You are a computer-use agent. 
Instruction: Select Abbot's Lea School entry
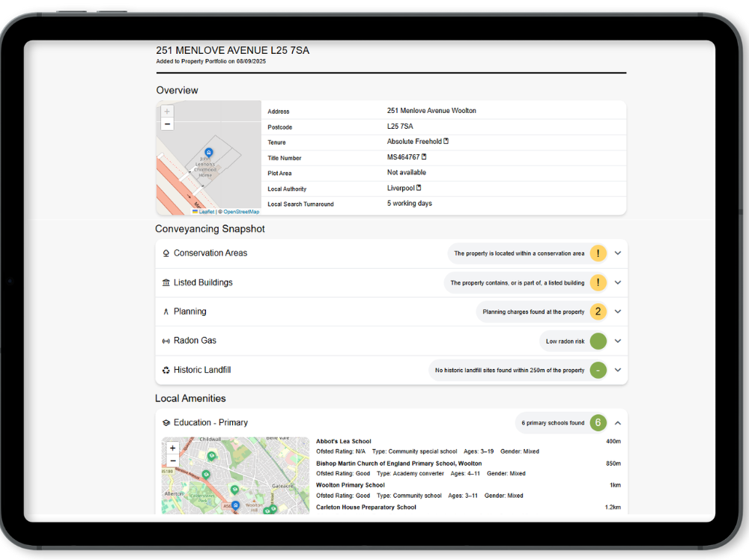344,442
